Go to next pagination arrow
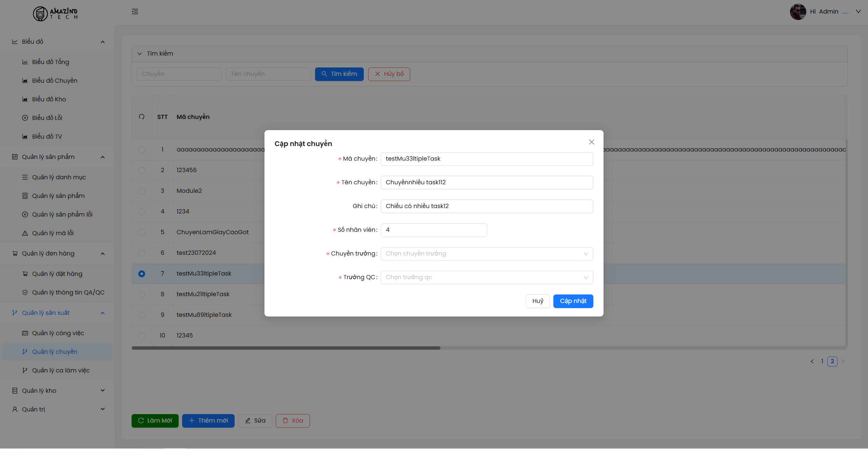The height and width of the screenshot is (449, 868). [843, 361]
